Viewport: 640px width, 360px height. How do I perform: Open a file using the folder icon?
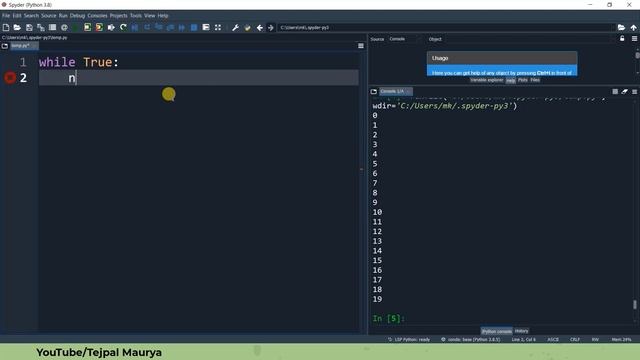(17, 27)
